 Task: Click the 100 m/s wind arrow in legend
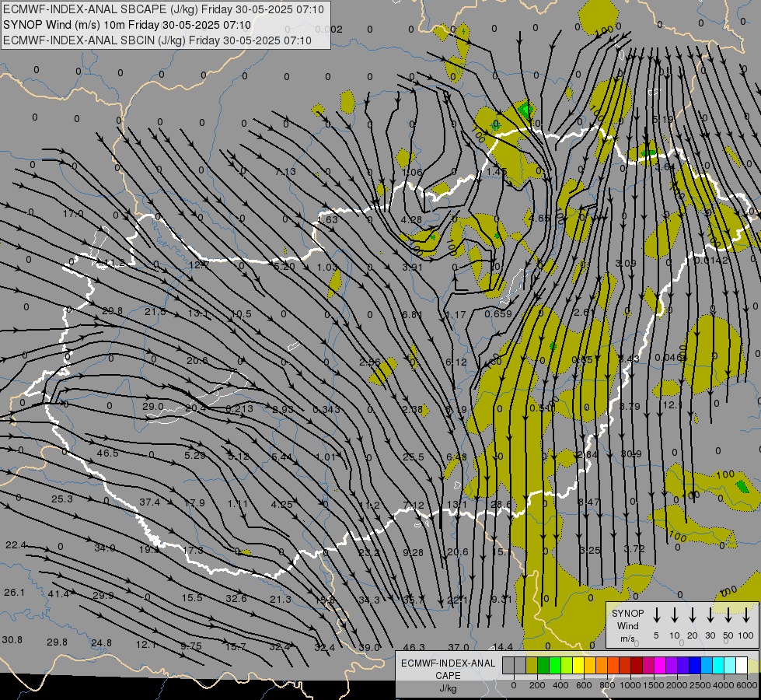point(746,615)
